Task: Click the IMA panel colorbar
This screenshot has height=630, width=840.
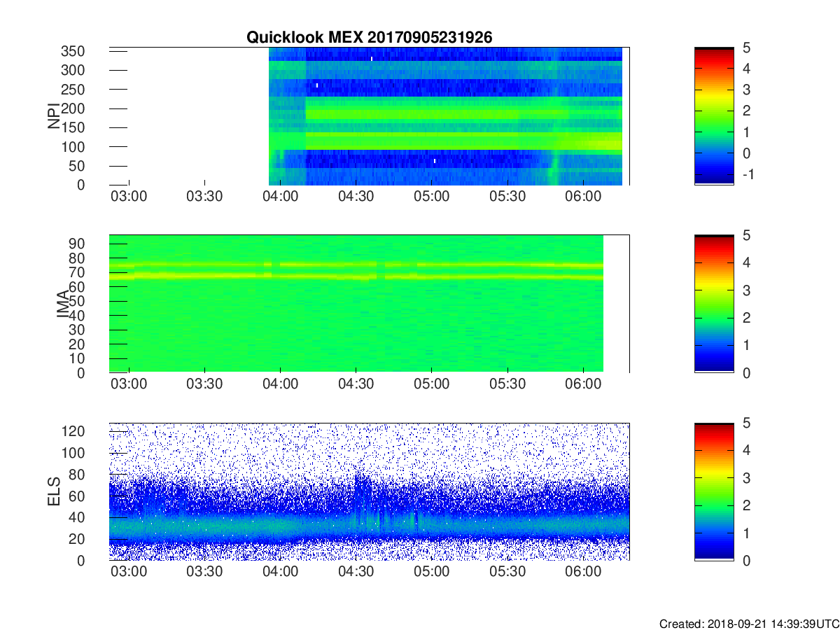Action: (714, 303)
